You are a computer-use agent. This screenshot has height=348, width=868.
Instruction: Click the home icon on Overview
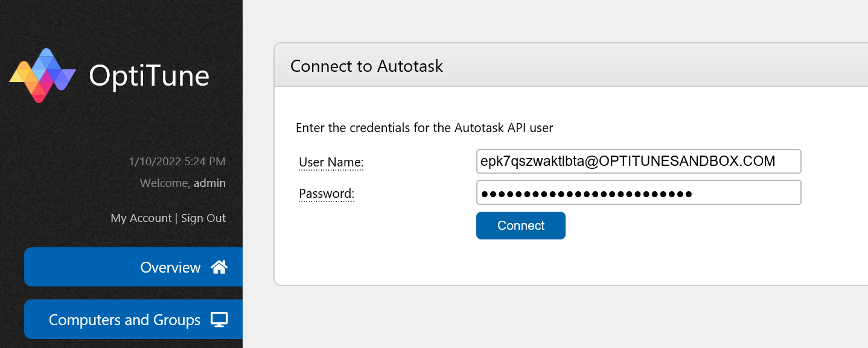point(219,267)
